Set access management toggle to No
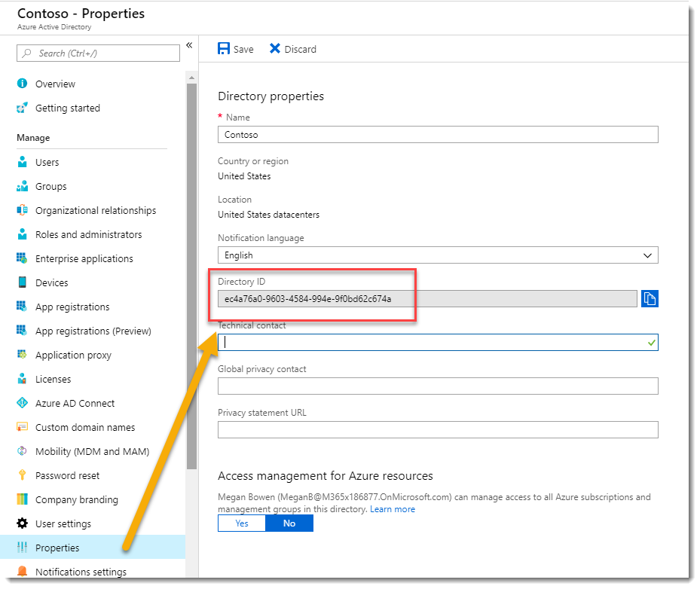The width and height of the screenshot is (700, 589). pyautogui.click(x=289, y=523)
